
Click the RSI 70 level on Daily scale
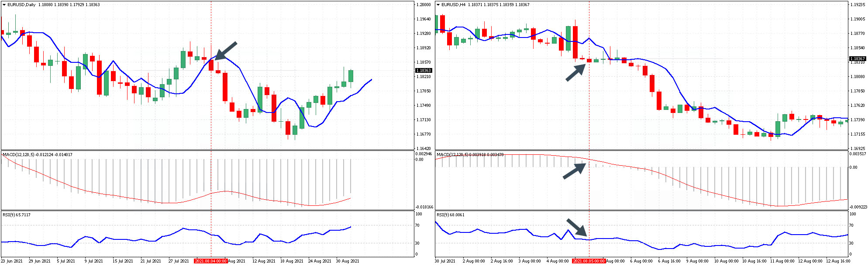(417, 225)
